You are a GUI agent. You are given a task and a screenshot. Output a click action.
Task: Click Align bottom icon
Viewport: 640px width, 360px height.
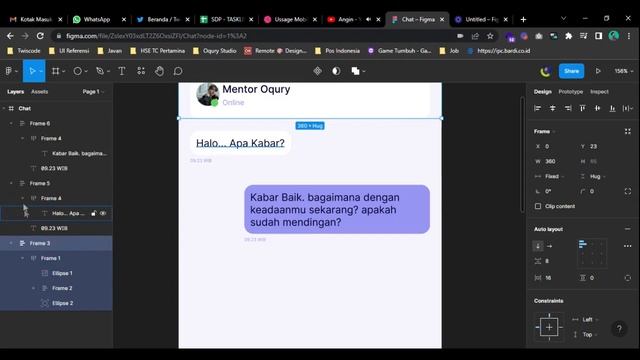[x=612, y=108]
